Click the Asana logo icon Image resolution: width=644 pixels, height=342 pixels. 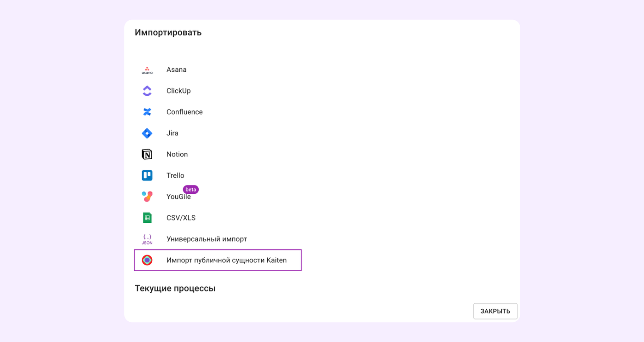click(x=147, y=70)
